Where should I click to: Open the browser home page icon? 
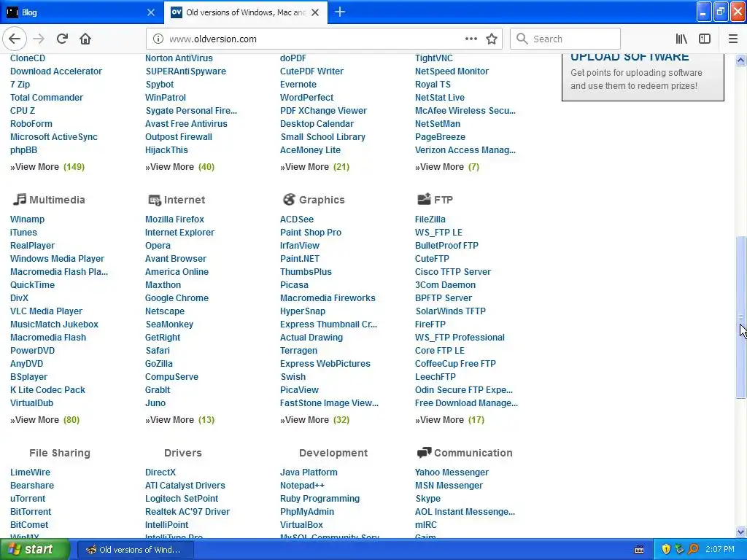click(85, 39)
